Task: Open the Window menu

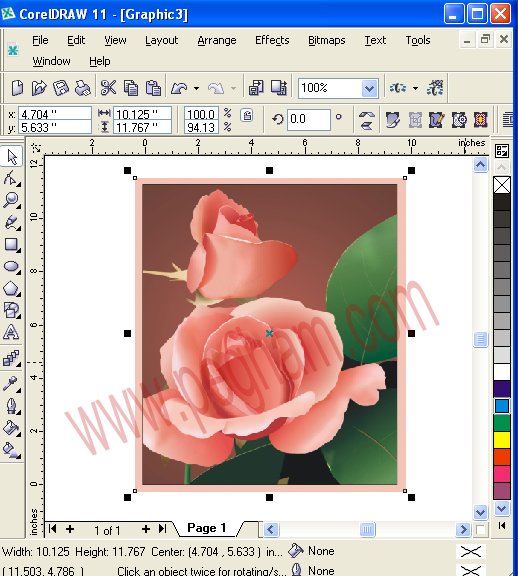Action: 51,61
